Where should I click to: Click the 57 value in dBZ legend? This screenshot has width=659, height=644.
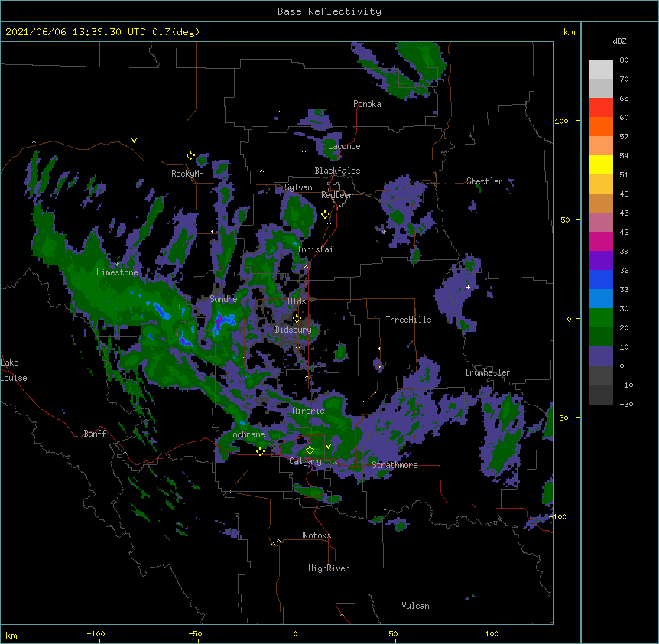tap(624, 137)
